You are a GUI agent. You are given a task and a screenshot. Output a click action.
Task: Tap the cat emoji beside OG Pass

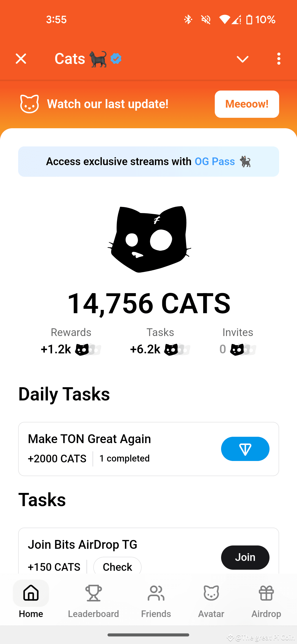click(x=246, y=162)
